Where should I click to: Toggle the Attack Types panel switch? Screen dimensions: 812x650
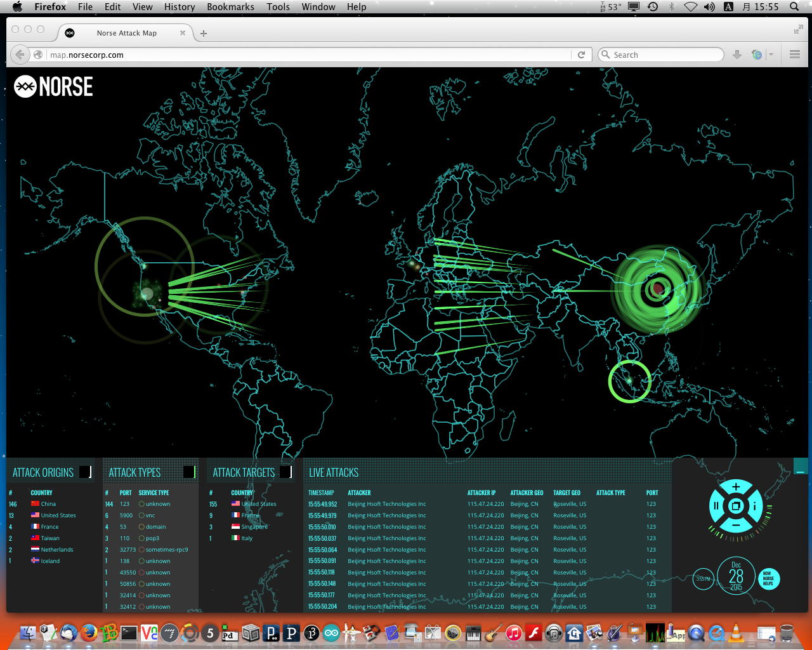pyautogui.click(x=189, y=472)
